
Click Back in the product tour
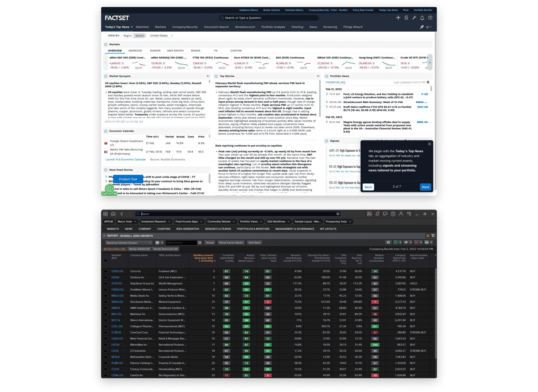coord(368,187)
